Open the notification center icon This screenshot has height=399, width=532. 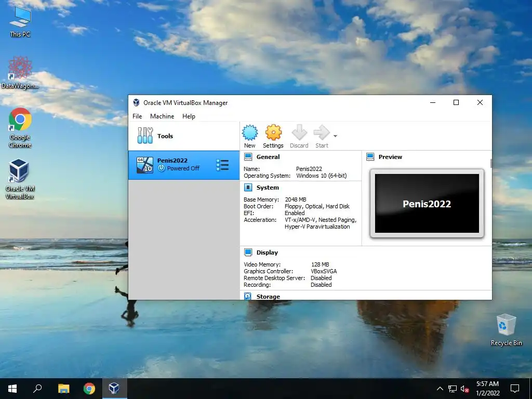pyautogui.click(x=515, y=389)
